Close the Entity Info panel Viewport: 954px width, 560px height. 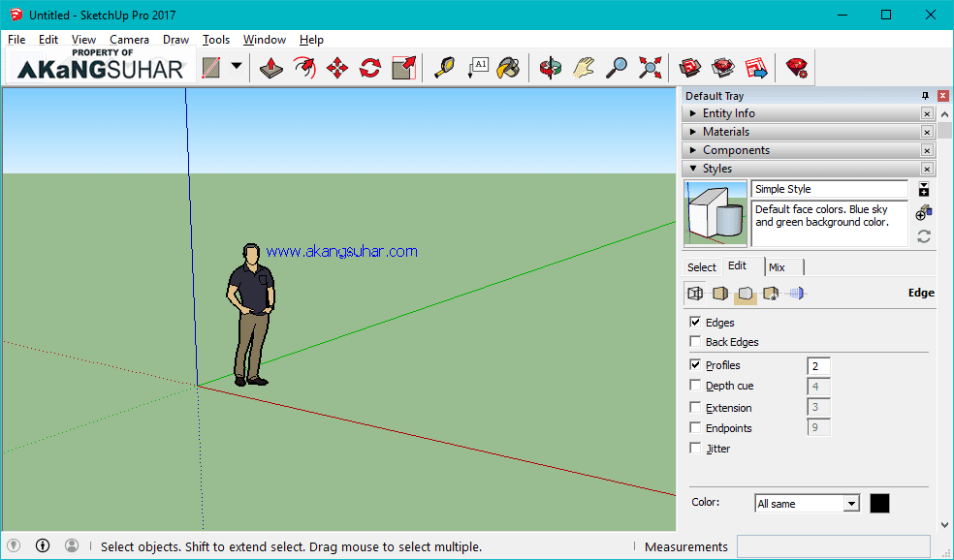coord(927,113)
